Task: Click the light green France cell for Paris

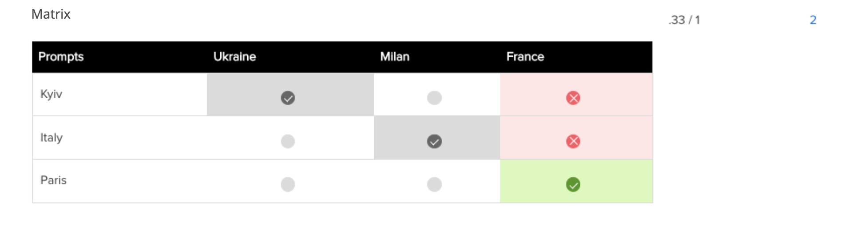Action: (x=576, y=181)
